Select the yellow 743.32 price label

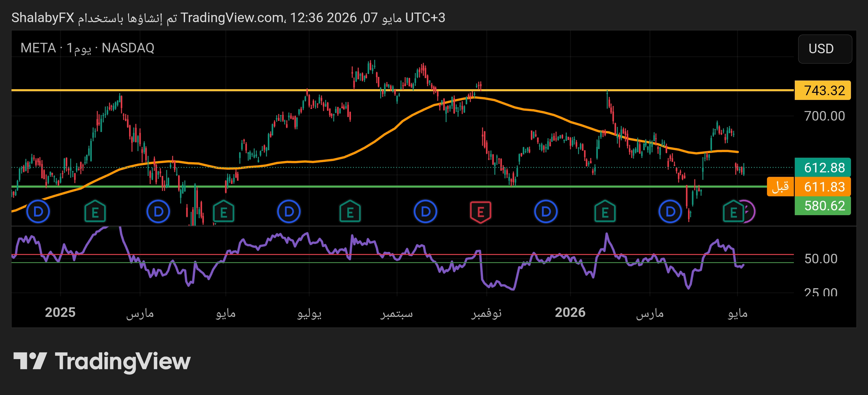point(823,90)
